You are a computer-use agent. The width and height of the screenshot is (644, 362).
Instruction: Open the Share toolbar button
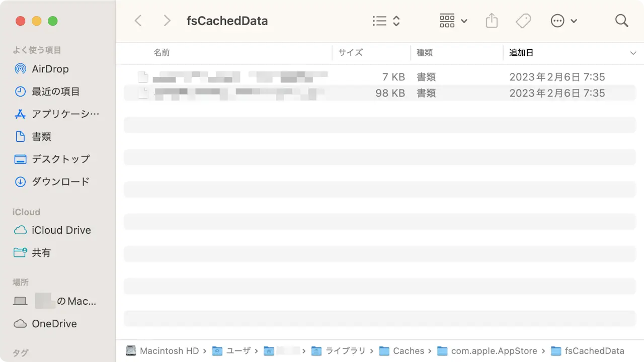pos(492,21)
